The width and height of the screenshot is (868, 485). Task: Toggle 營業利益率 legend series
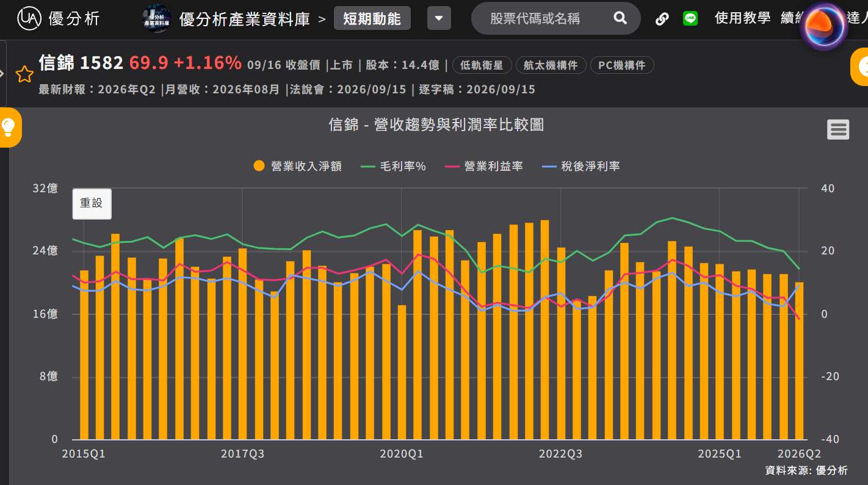pyautogui.click(x=484, y=166)
